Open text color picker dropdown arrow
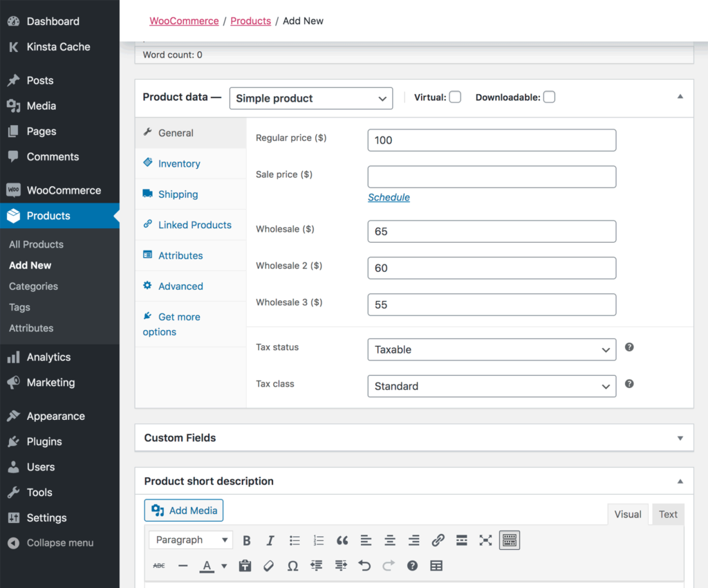 [x=224, y=565]
